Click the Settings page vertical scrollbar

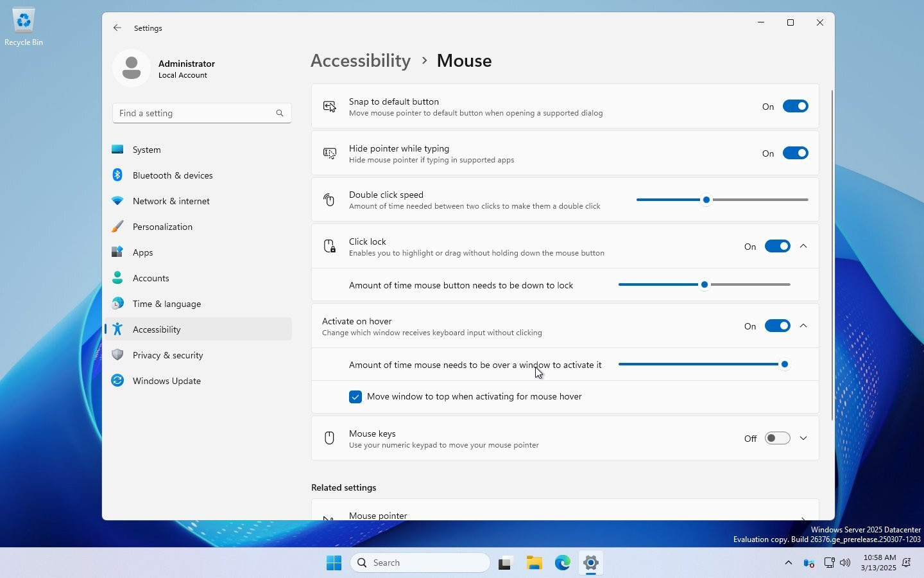click(832, 256)
